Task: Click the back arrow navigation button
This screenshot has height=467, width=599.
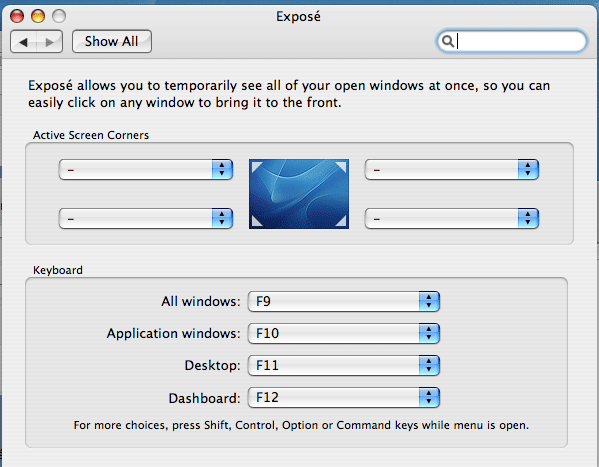Action: point(23,42)
